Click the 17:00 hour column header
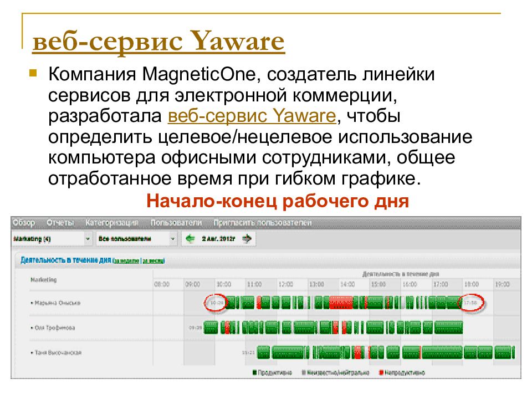The width and height of the screenshot is (532, 399). coord(441,284)
